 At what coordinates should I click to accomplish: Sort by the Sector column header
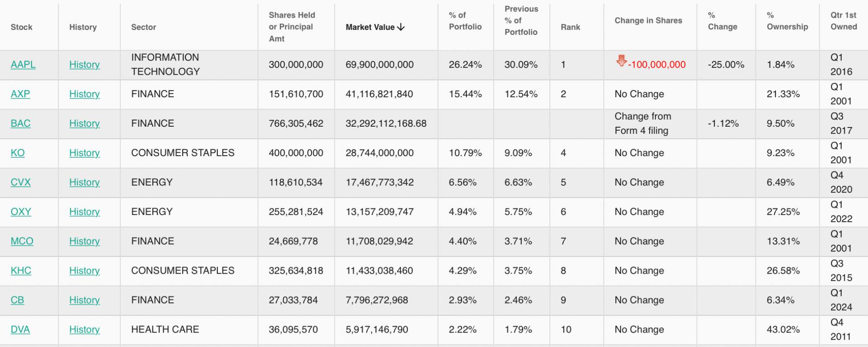tap(144, 27)
